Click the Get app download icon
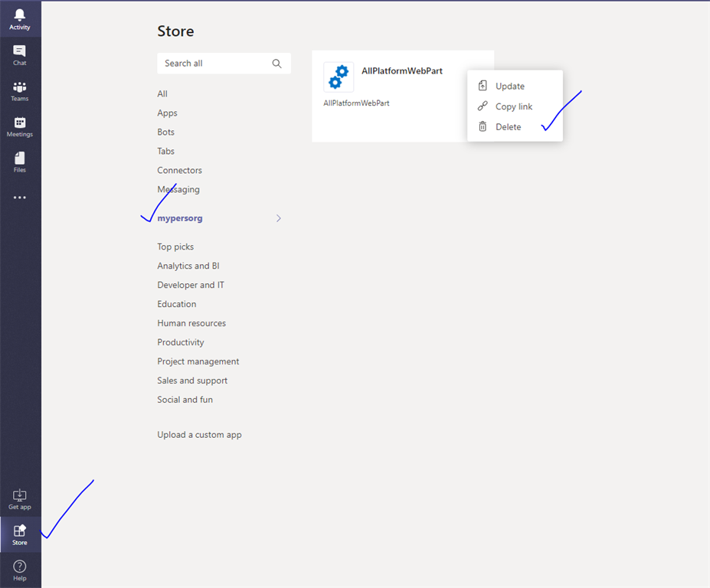710x588 pixels. click(x=19, y=498)
